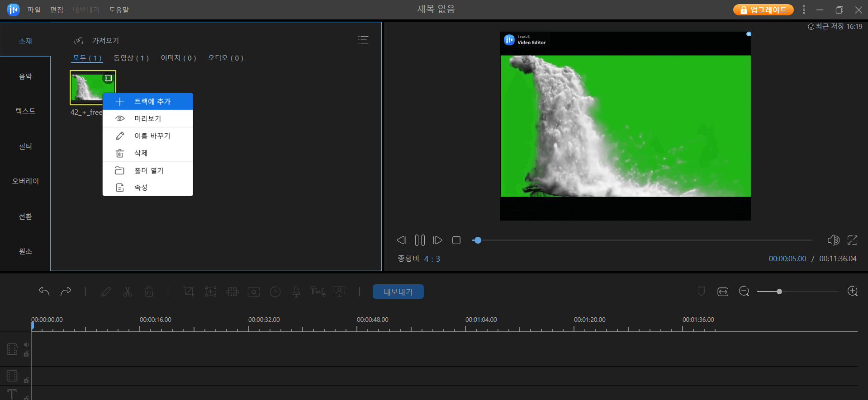Click the blue 내보내기 export button

398,292
